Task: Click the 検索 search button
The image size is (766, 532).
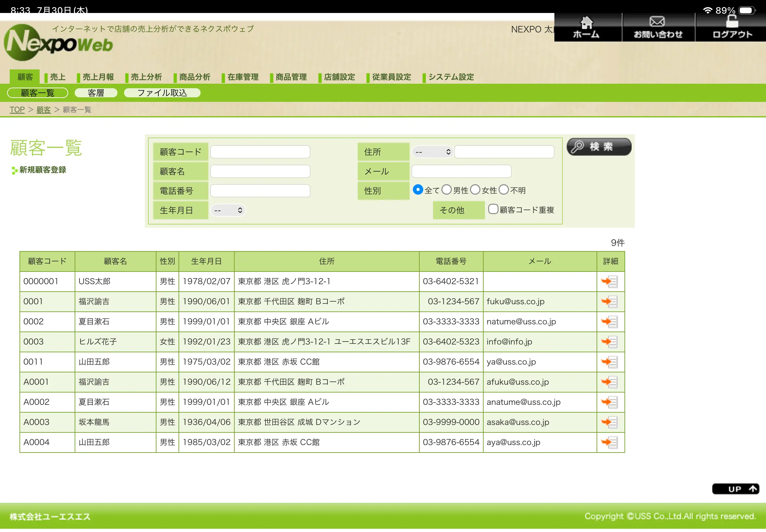Action: 599,147
